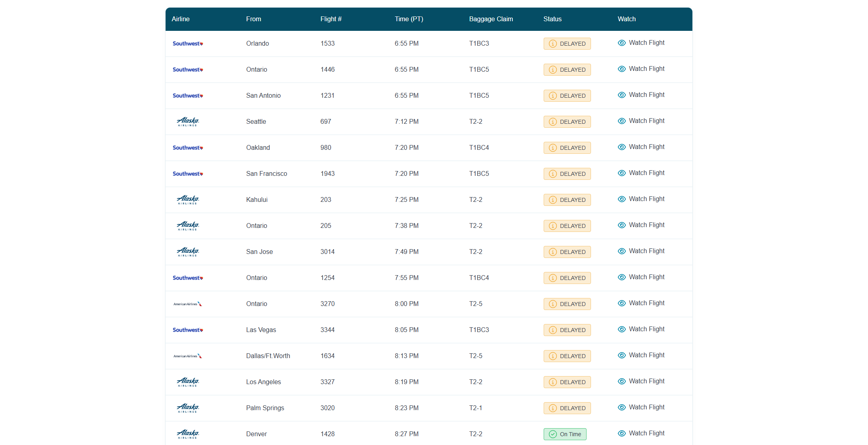Screen dimensions: 868x445
Task: Click the checkmark icon on Denver's On Time badge
Action: pyautogui.click(x=552, y=434)
